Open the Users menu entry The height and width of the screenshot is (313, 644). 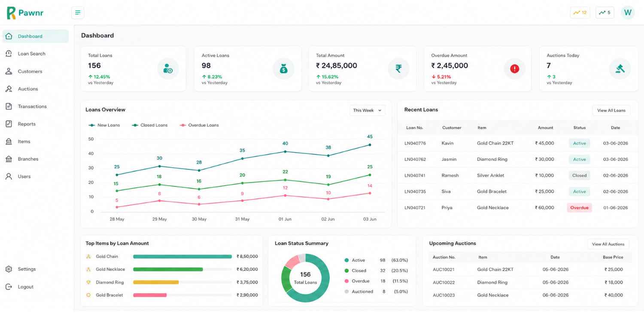click(35, 176)
